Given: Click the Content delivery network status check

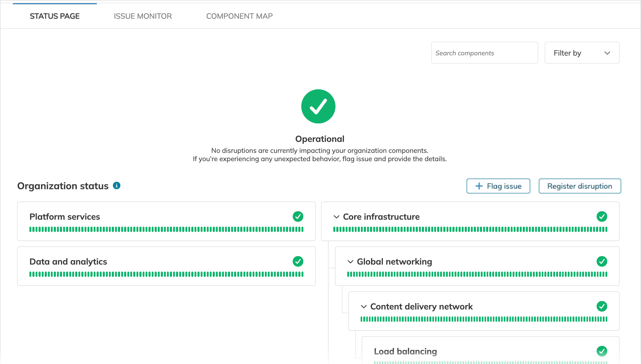Looking at the screenshot, I should (602, 306).
